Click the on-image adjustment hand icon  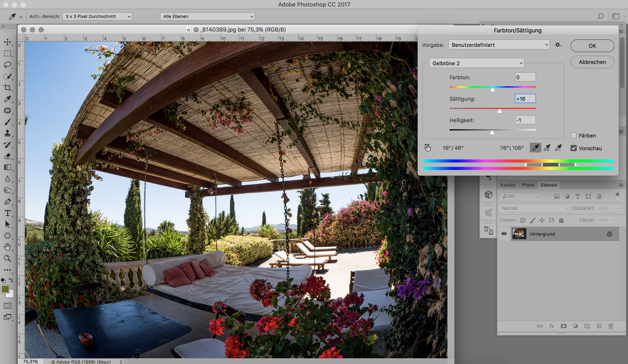[x=428, y=148]
